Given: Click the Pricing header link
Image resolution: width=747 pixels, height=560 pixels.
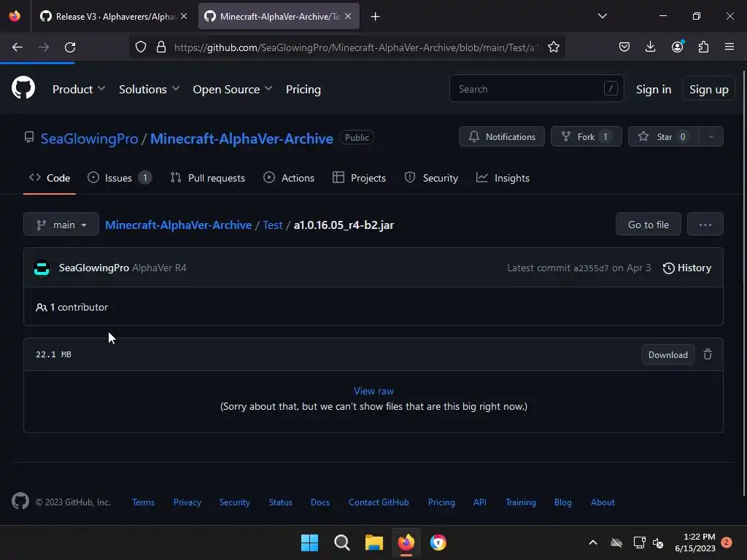Looking at the screenshot, I should (303, 89).
